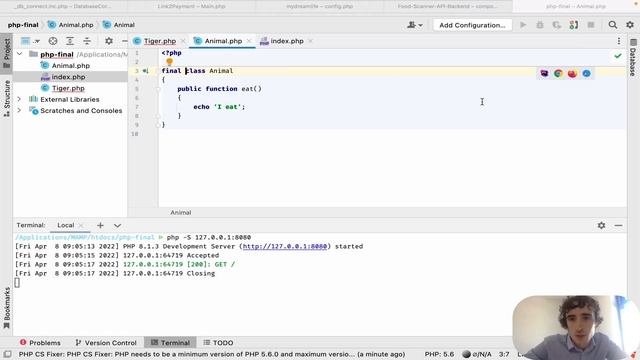Click tool window toggle icon in status bar corner

7,354
